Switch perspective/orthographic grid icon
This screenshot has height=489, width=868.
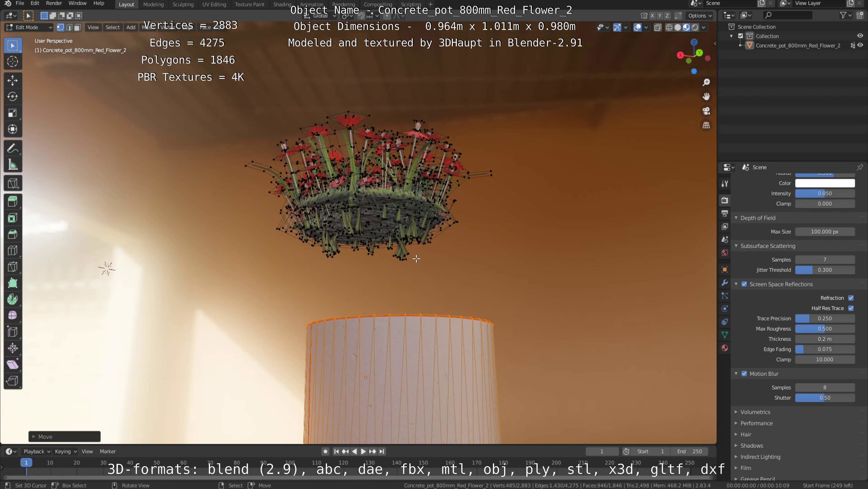pyautogui.click(x=706, y=125)
